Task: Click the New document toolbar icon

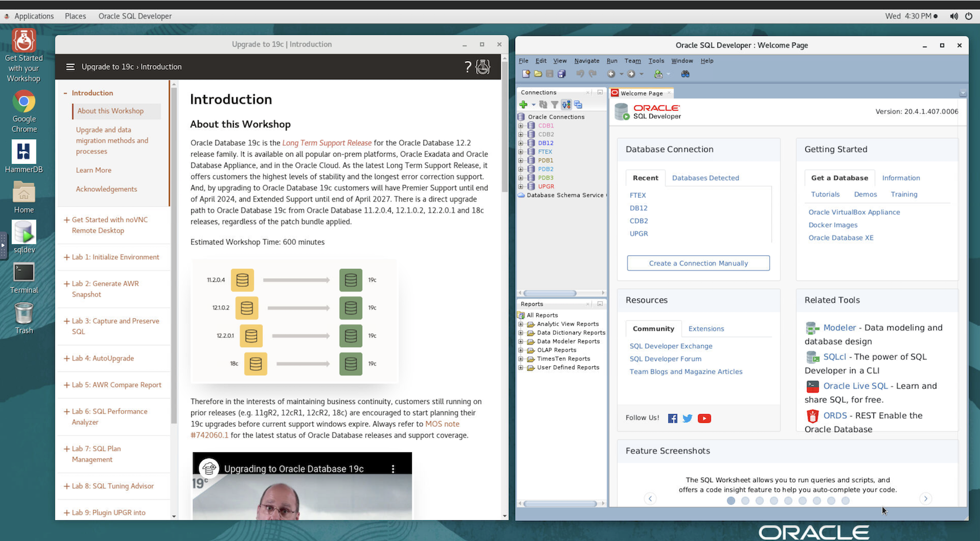Action: (526, 74)
